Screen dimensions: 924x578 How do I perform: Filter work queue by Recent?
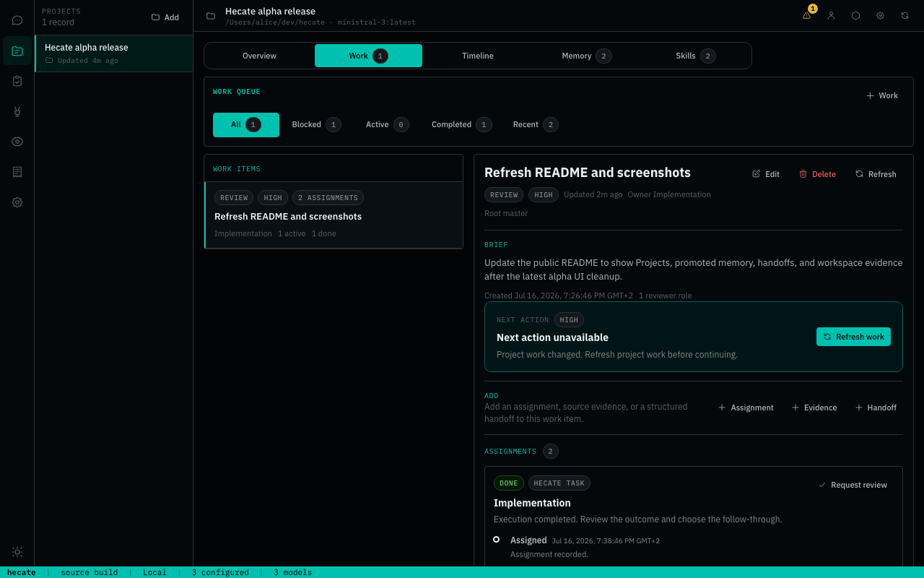tap(536, 125)
